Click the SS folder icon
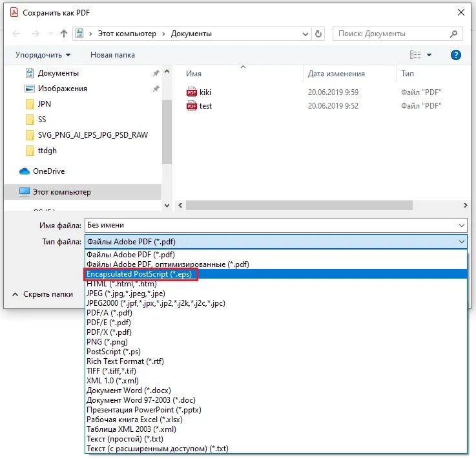This screenshot has height=459, width=476. tap(30, 120)
